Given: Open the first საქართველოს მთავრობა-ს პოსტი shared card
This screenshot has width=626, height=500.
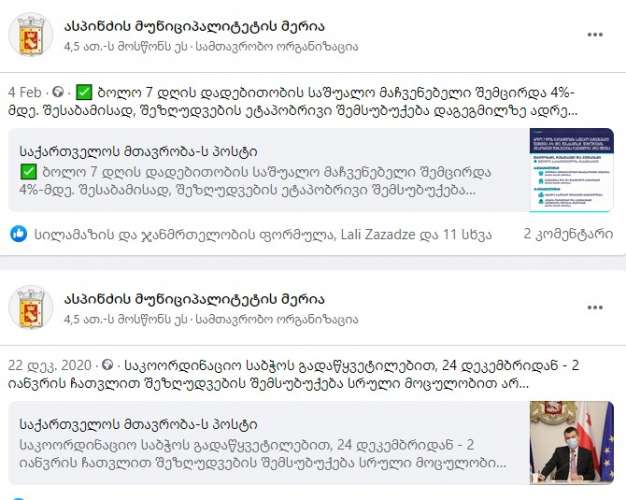Looking at the screenshot, I should click(x=269, y=170).
